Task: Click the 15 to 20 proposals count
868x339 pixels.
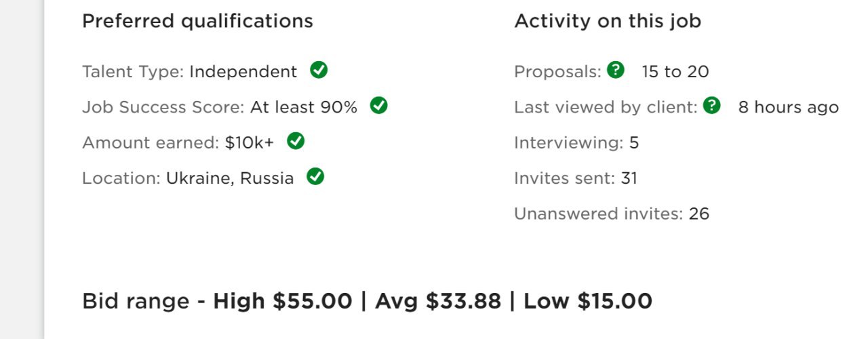Action: (x=675, y=72)
